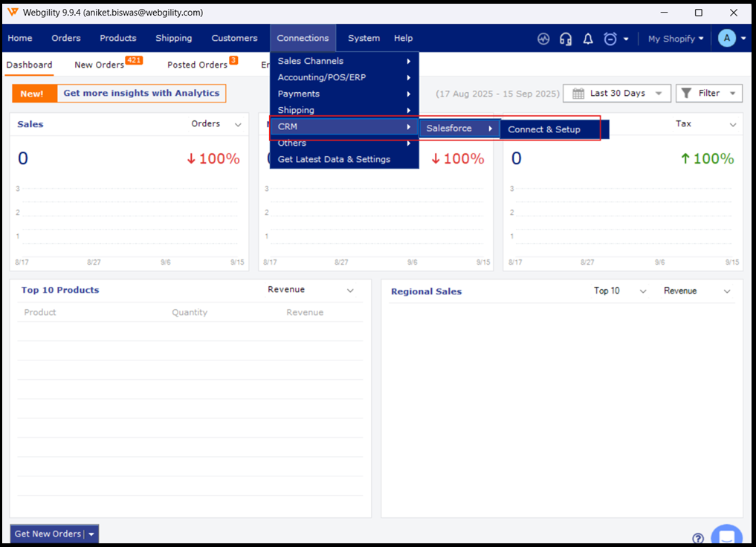
Task: Select Connect & Setup under Salesforce
Action: [x=544, y=129]
